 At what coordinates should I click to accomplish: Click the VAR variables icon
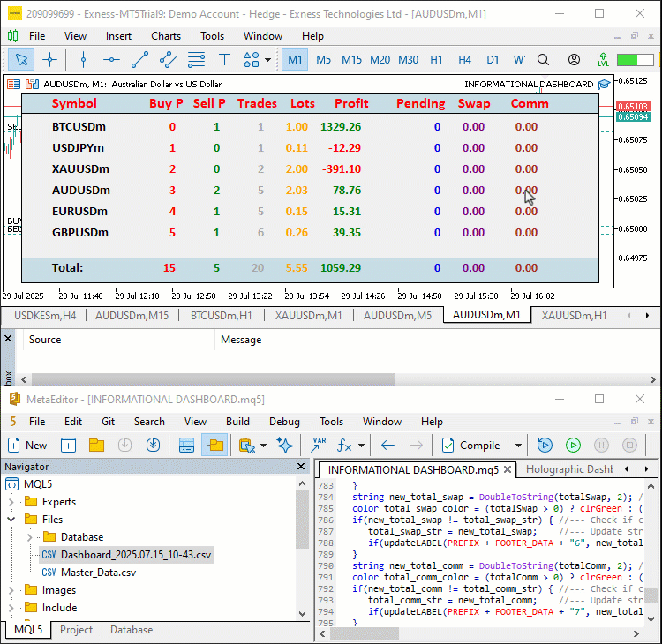(318, 445)
